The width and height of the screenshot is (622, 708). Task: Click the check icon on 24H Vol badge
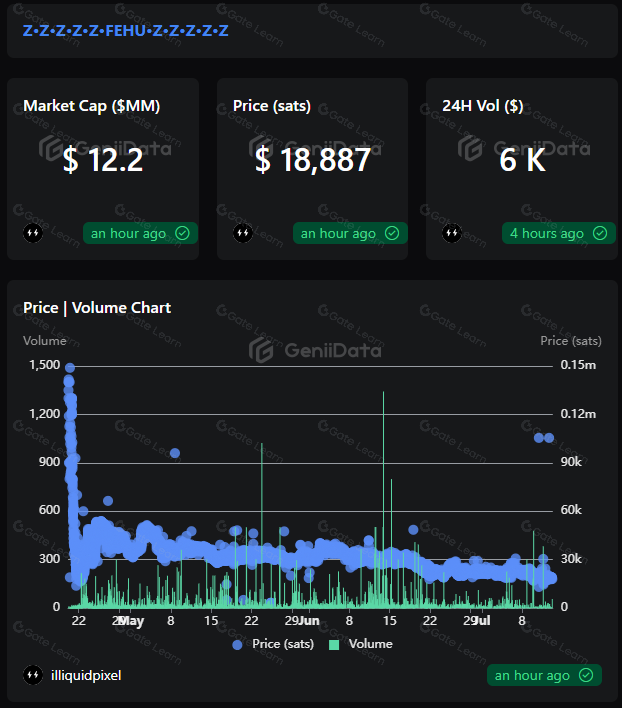600,233
